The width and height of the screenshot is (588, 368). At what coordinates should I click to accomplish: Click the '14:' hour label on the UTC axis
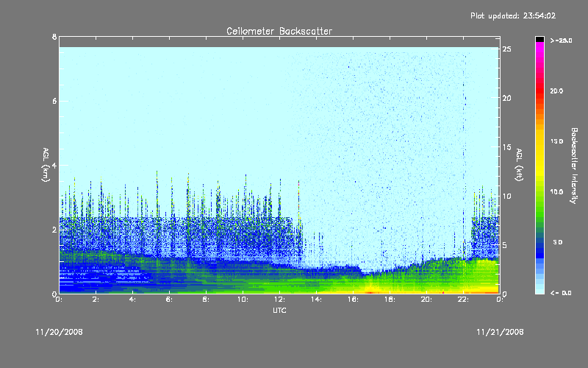point(316,300)
